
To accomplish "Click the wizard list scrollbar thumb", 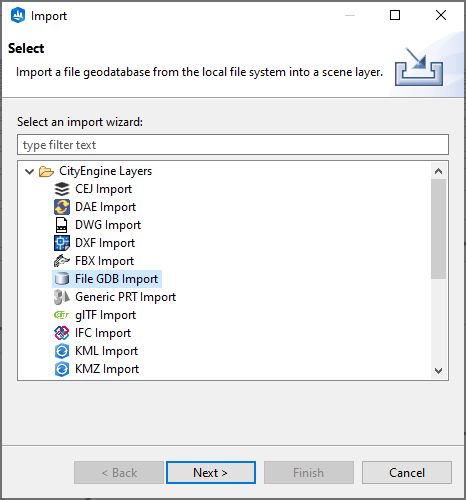I will click(x=438, y=229).
